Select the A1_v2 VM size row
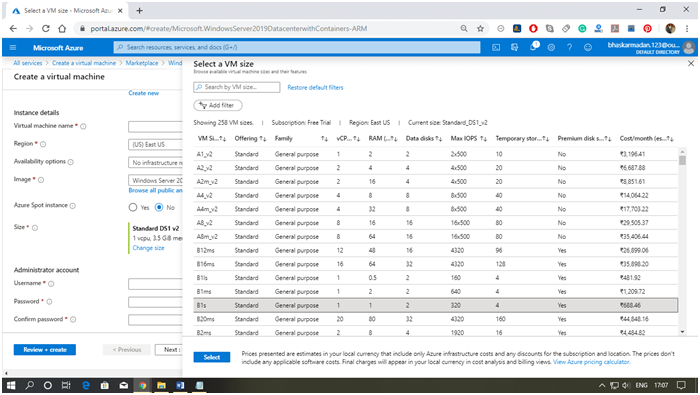Viewport: 700px width, 395px height. 436,154
